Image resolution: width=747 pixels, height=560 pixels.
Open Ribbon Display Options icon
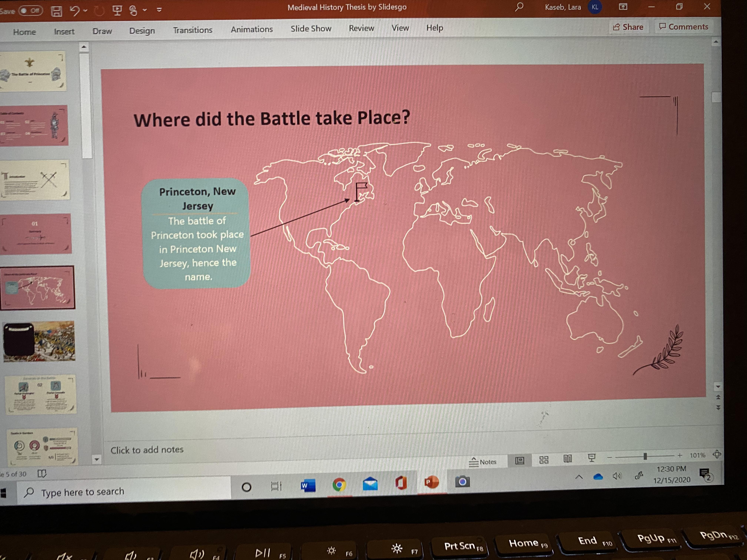[623, 7]
